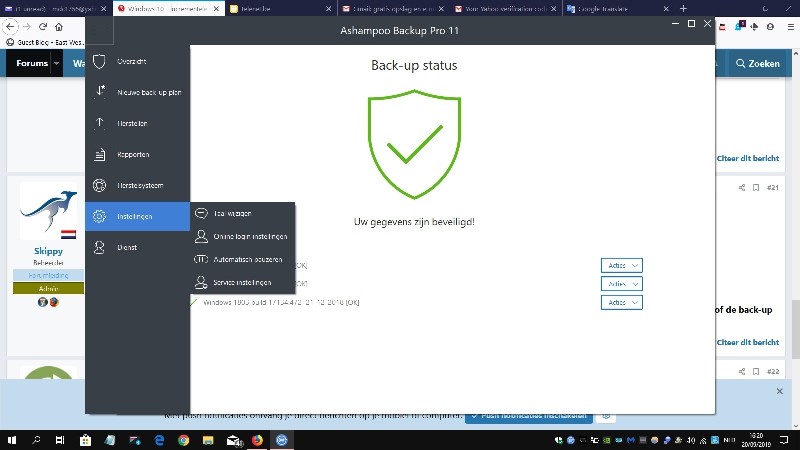The image size is (800, 450).
Task: Click the taskbar clock and date
Action: [756, 440]
